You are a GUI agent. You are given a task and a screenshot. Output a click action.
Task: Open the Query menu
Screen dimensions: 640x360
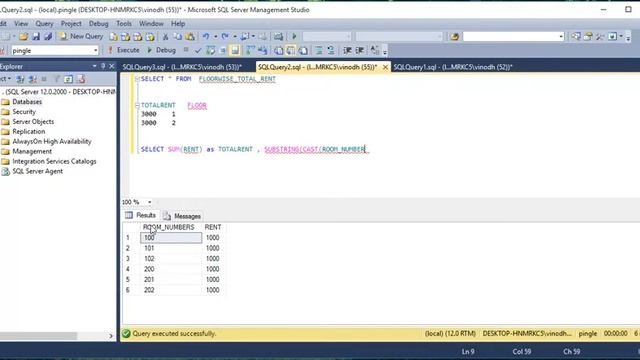[44, 24]
